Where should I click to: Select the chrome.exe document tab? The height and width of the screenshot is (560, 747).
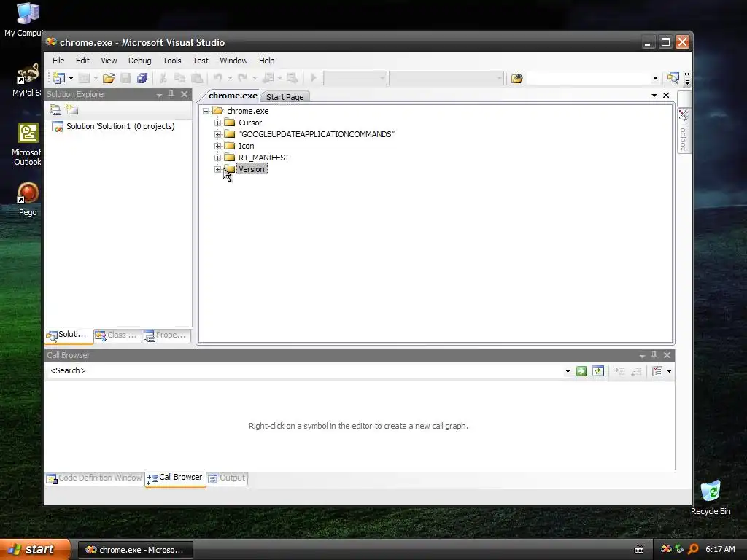point(233,96)
